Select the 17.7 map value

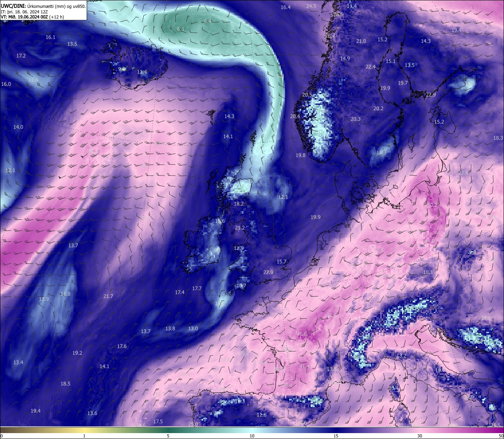pyautogui.click(x=197, y=289)
